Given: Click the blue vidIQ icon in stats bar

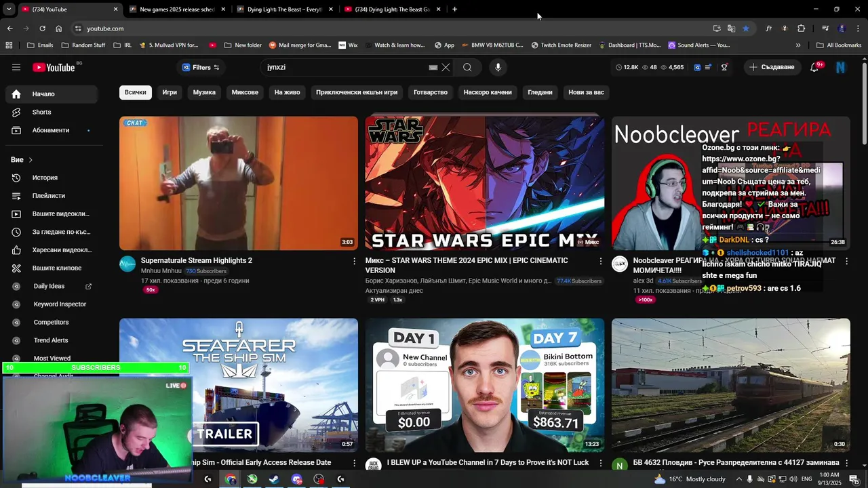Looking at the screenshot, I should point(696,67).
